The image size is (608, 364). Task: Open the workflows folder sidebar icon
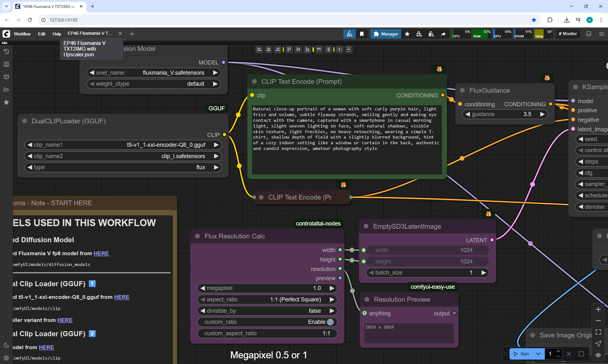pos(6,89)
